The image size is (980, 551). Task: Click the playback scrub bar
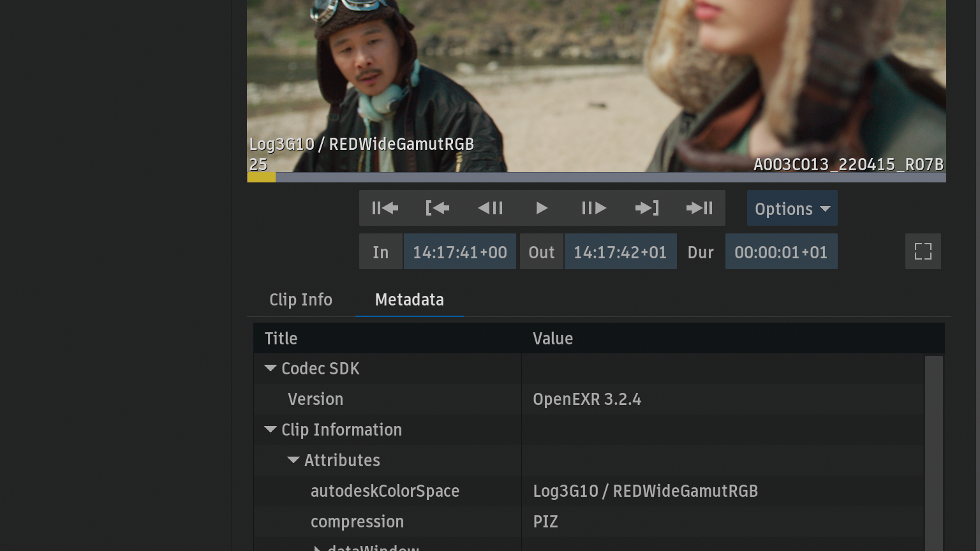tap(597, 177)
